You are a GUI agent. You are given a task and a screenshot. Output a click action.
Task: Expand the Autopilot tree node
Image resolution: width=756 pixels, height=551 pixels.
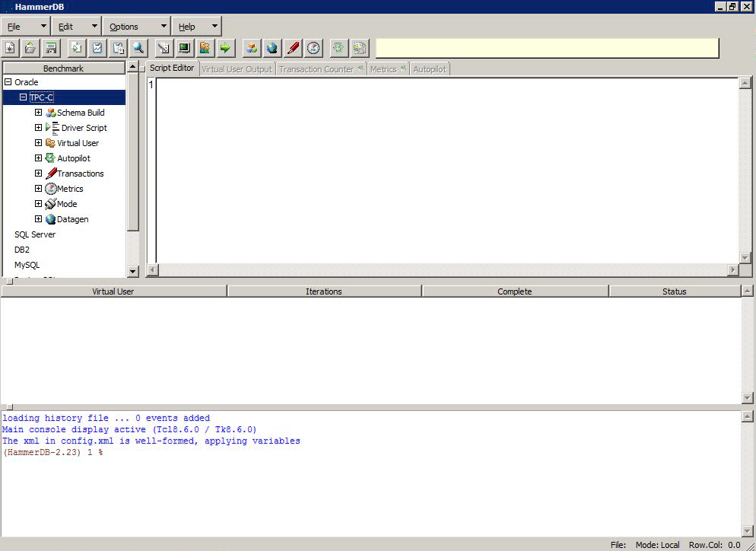click(38, 158)
